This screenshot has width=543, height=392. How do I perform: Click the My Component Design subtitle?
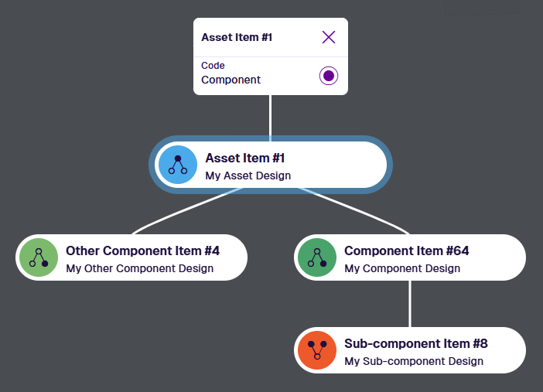tap(401, 269)
